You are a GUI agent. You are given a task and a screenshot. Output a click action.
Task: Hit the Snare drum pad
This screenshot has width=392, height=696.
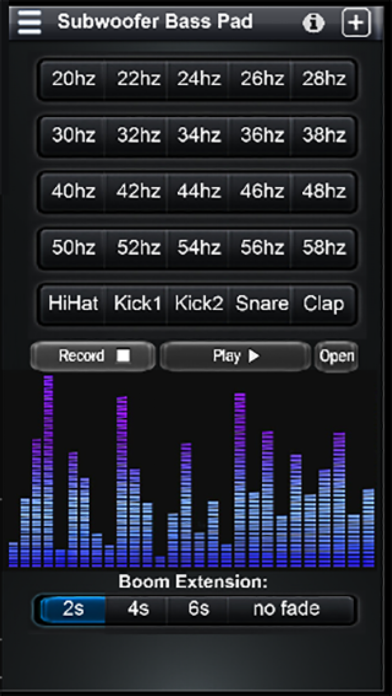[x=260, y=304]
